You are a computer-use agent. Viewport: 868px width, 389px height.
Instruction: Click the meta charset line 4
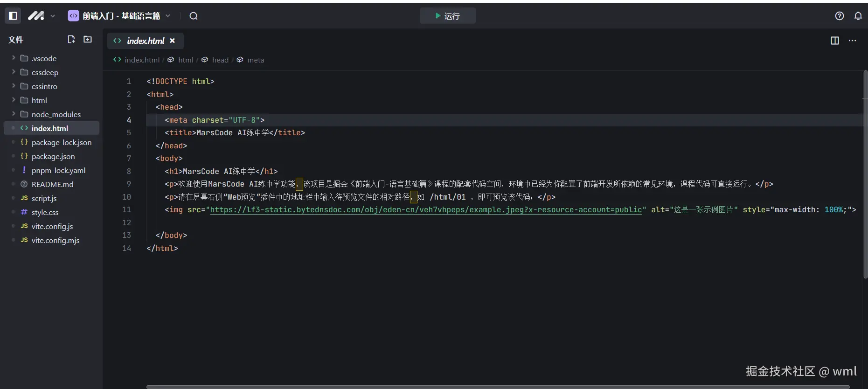point(215,120)
